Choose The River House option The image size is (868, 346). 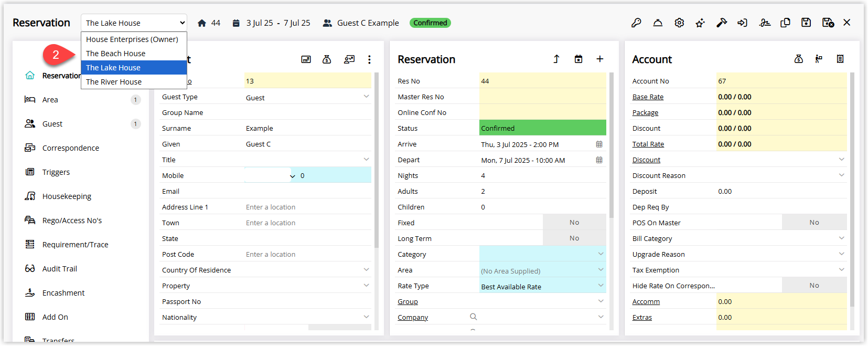click(134, 82)
